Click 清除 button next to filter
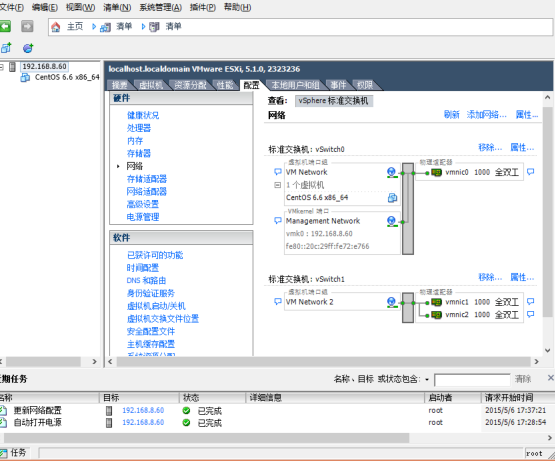The width and height of the screenshot is (555, 461). click(523, 379)
